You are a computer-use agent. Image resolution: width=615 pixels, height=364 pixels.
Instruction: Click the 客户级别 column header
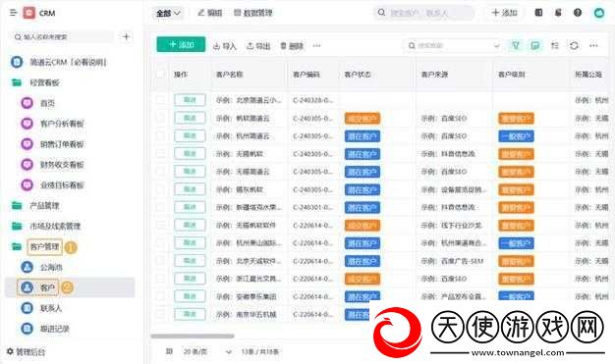[512, 74]
